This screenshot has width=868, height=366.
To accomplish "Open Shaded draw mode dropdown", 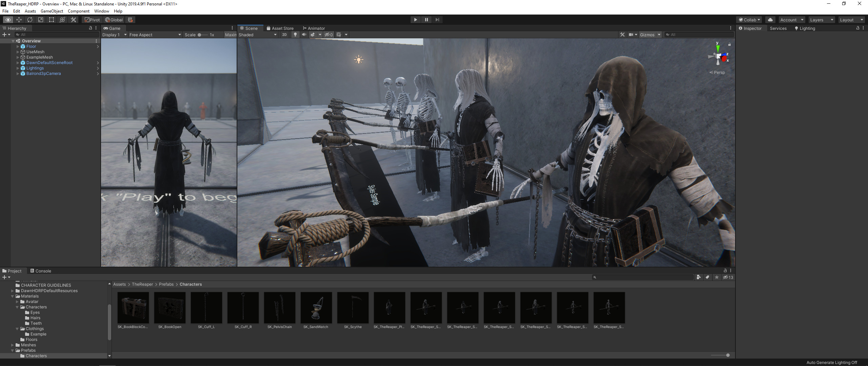I will coord(258,35).
